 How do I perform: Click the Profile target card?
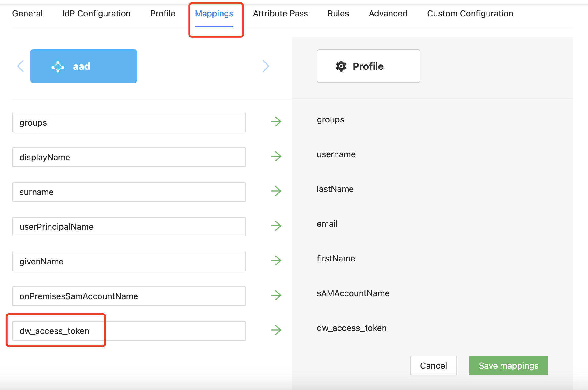(368, 66)
